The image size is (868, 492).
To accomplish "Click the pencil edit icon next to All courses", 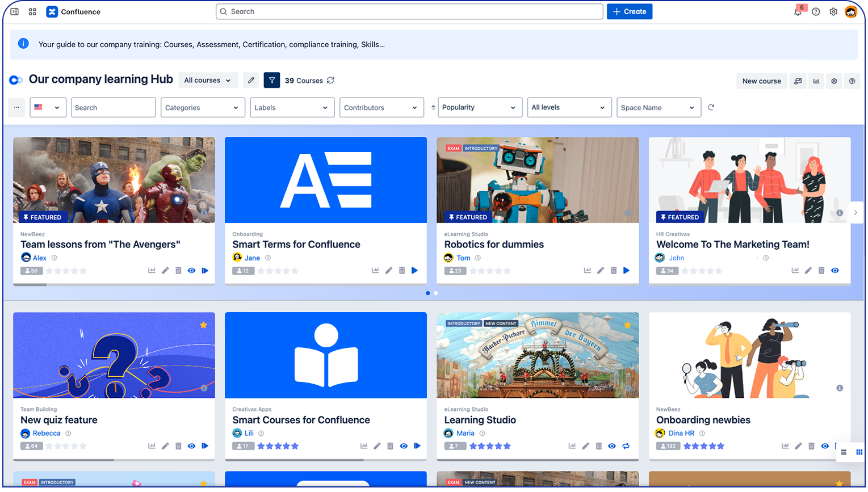I will pos(251,81).
